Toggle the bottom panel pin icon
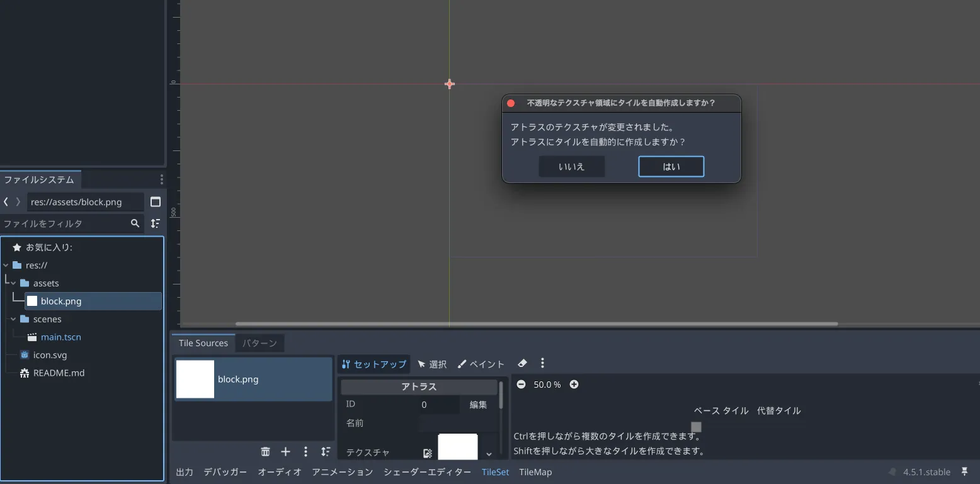This screenshot has height=484, width=980. [964, 471]
